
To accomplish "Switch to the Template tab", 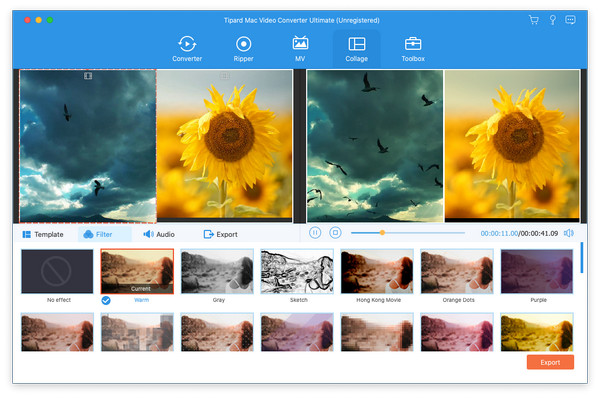I will point(43,234).
